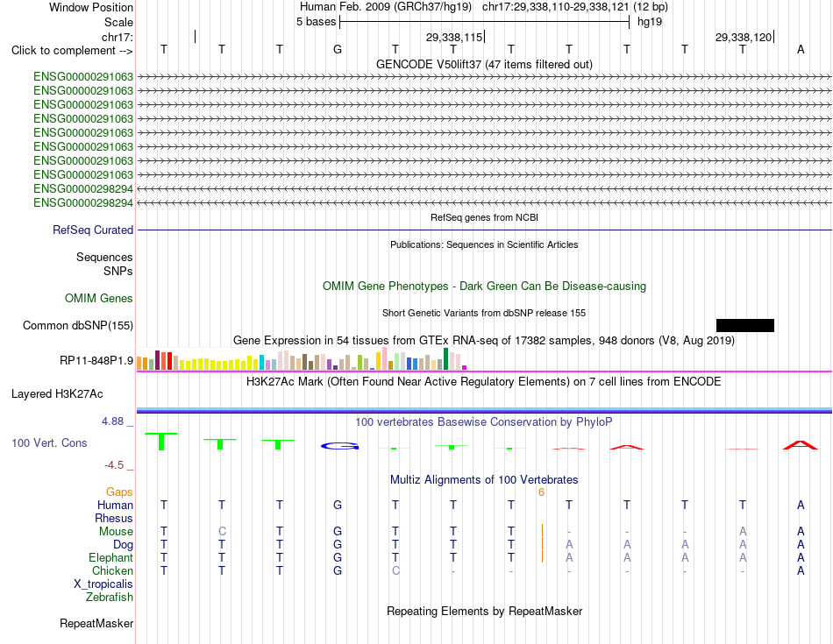833x644 pixels.
Task: Click the 29,338,120 ruler position
Action: coord(744,37)
